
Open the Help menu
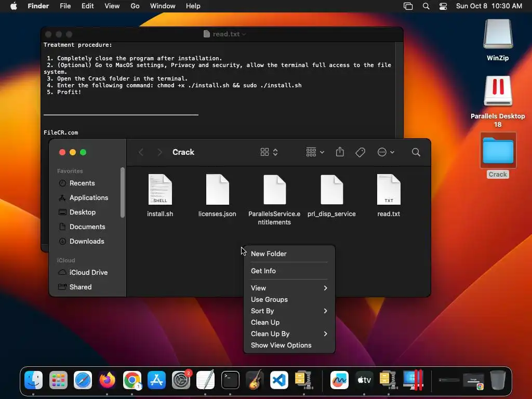tap(193, 6)
